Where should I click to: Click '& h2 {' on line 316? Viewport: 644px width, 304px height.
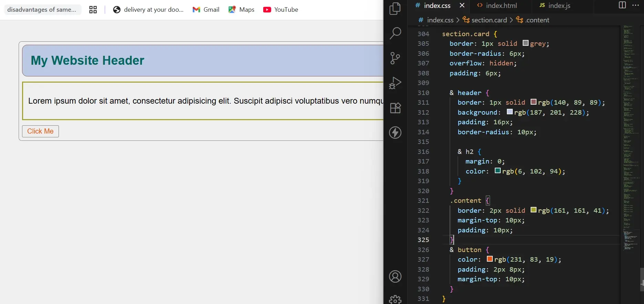(x=470, y=151)
